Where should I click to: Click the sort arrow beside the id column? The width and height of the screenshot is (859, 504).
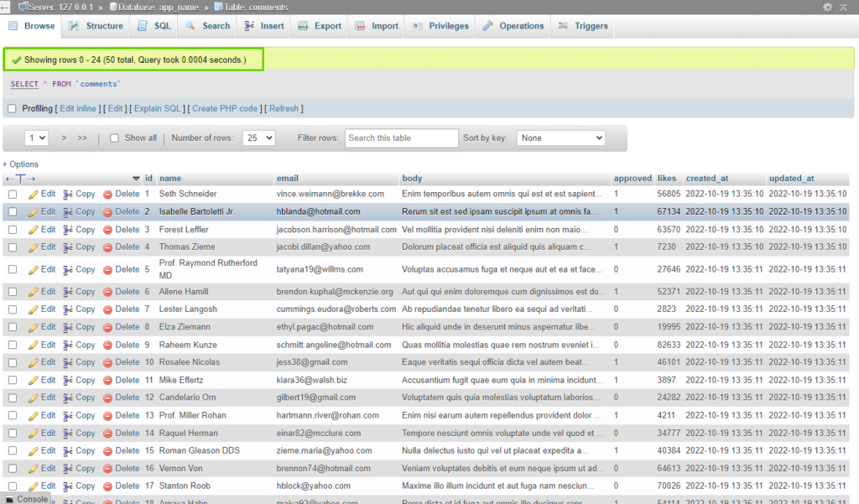[136, 179]
